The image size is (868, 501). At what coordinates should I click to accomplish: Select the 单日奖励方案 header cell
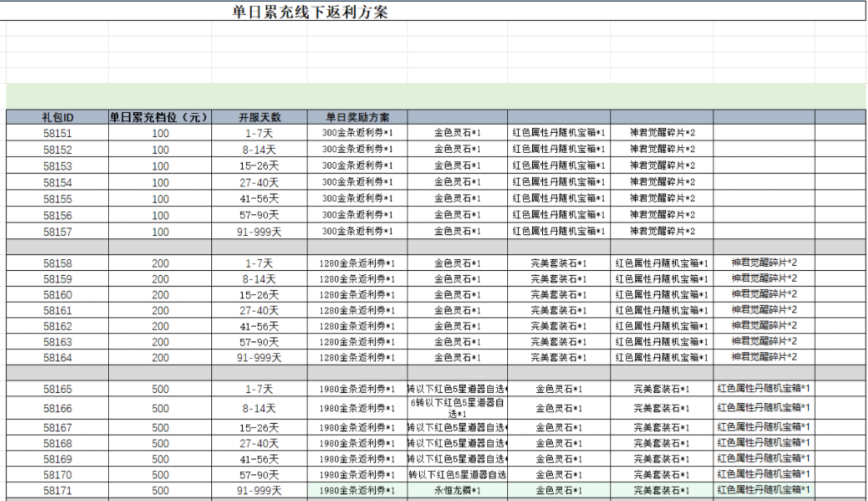pyautogui.click(x=358, y=117)
